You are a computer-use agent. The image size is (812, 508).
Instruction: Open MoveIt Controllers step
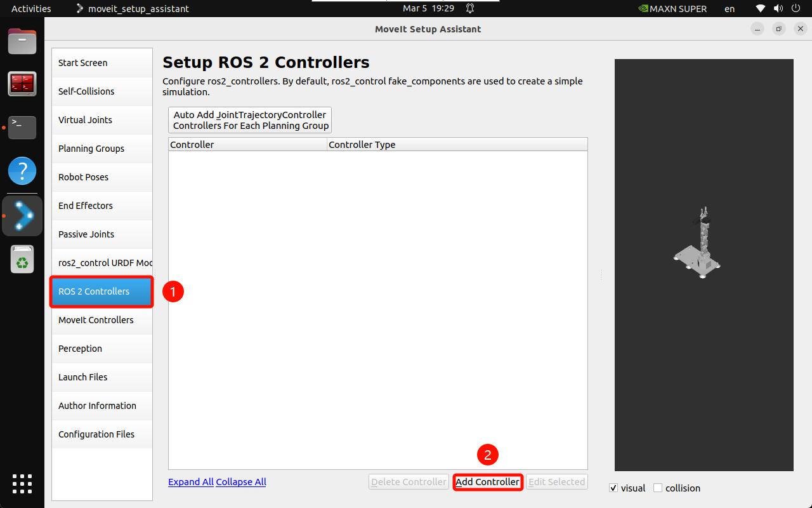tap(102, 320)
